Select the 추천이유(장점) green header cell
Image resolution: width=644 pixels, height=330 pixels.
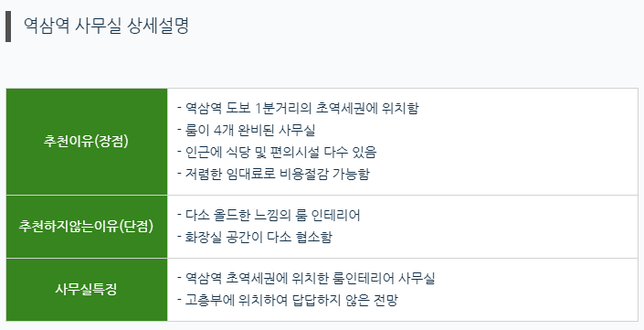87,142
